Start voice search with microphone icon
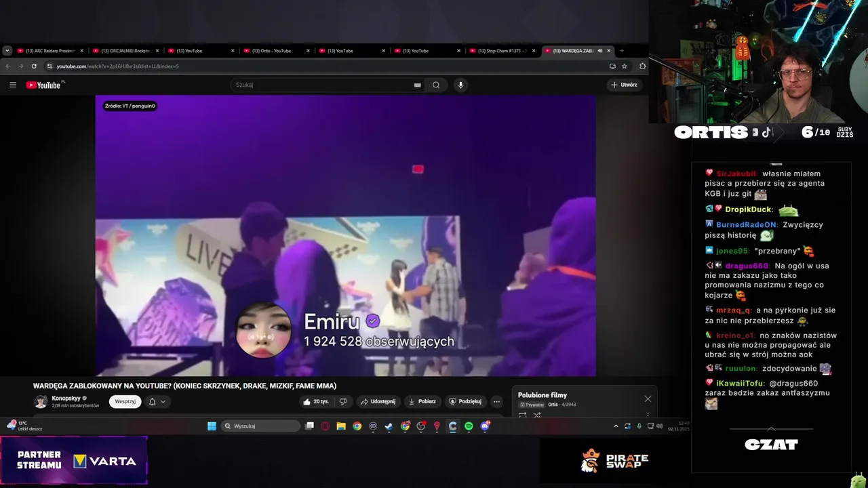Viewport: 868px width, 488px height. (x=460, y=85)
